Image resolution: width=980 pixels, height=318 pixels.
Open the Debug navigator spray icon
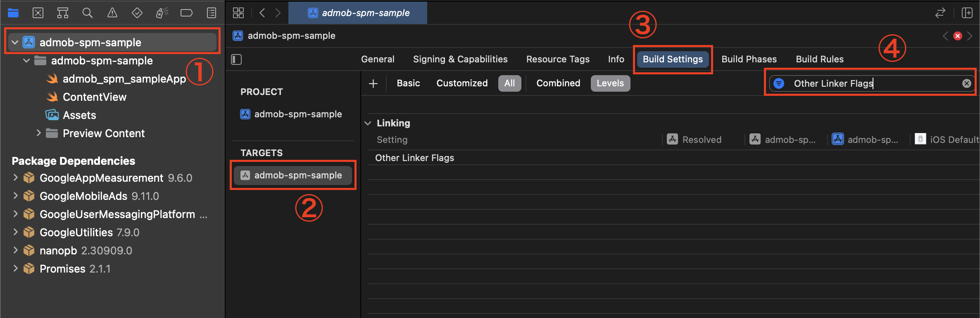coord(162,13)
